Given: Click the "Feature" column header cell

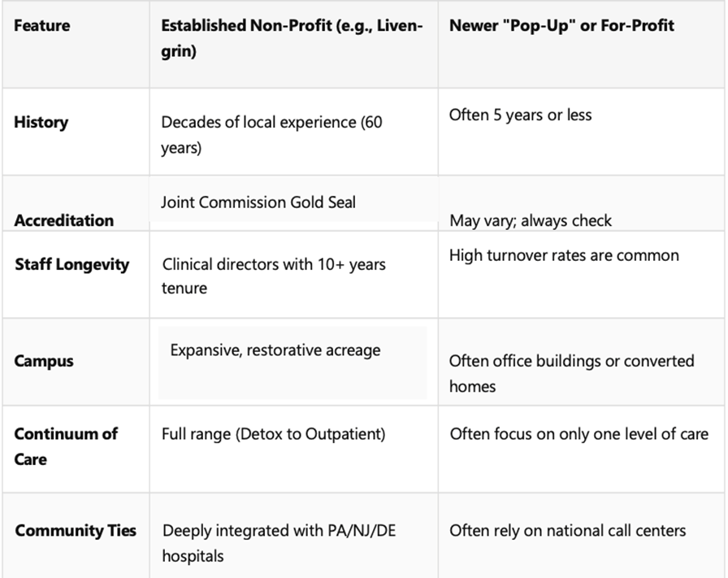Looking at the screenshot, I should [x=41, y=26].
